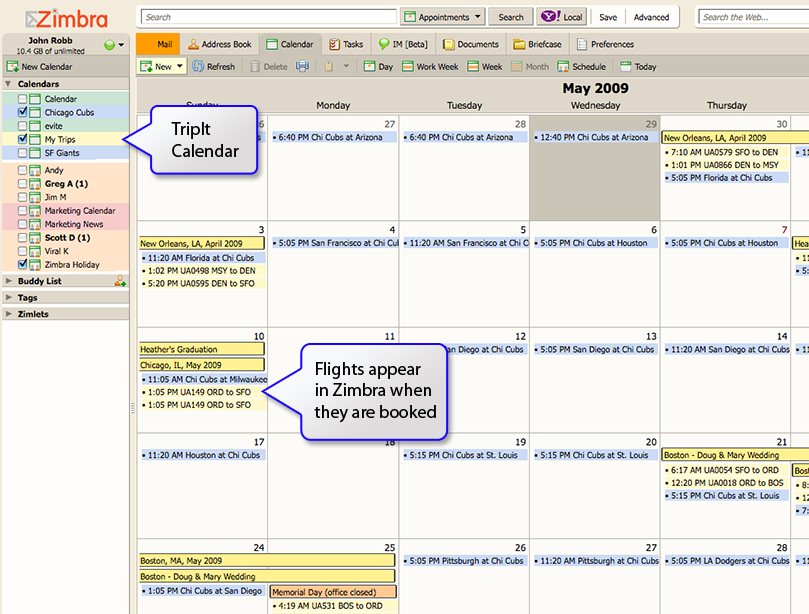Click the Preferences tab icon
The image size is (809, 614).
click(x=582, y=44)
